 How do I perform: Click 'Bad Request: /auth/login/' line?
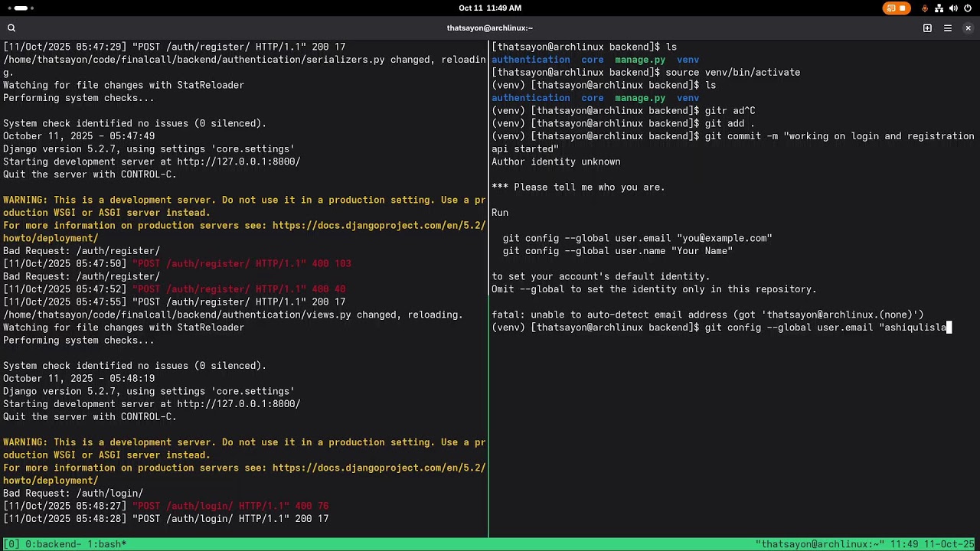tap(73, 494)
